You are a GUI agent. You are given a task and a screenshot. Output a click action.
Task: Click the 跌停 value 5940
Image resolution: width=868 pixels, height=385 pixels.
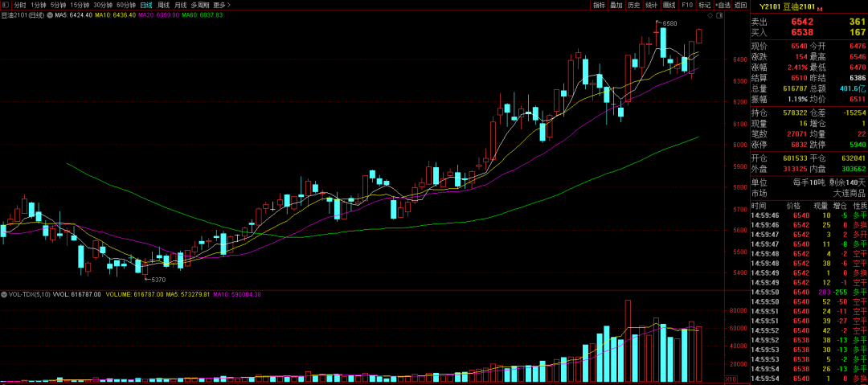(x=857, y=145)
